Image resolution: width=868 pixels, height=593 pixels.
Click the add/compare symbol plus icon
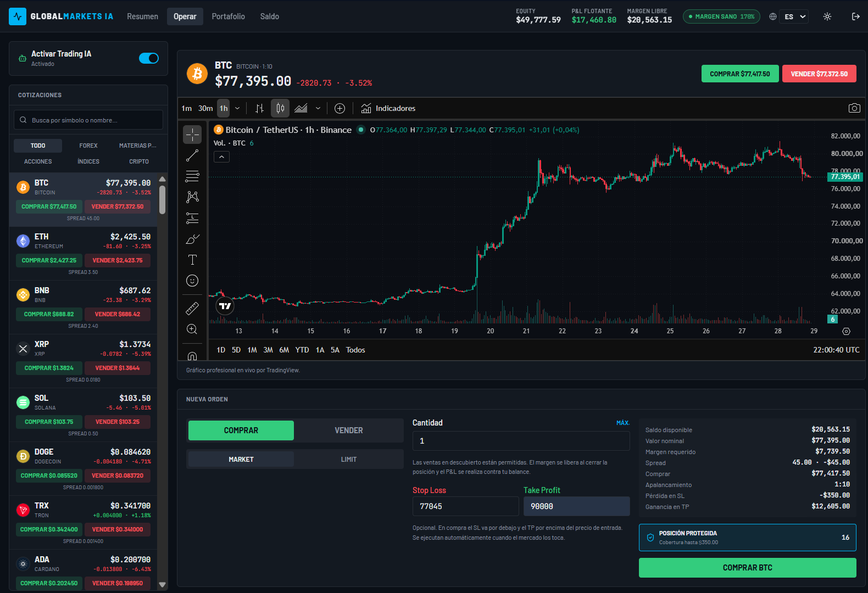[x=340, y=108]
